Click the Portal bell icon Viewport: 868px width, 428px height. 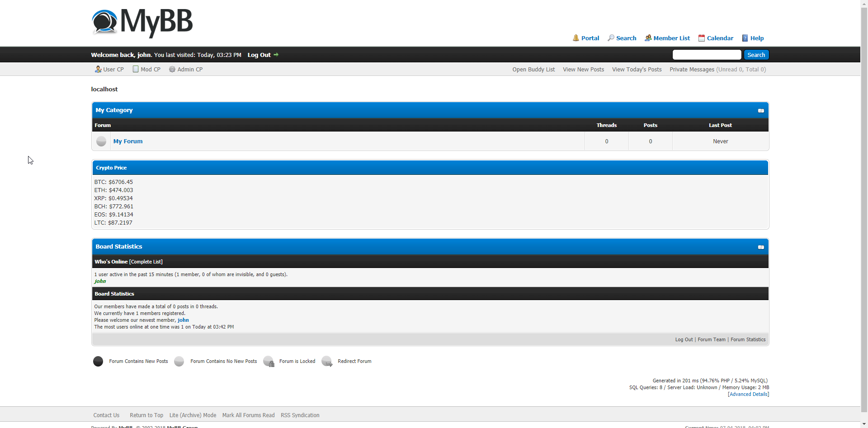[x=576, y=38]
